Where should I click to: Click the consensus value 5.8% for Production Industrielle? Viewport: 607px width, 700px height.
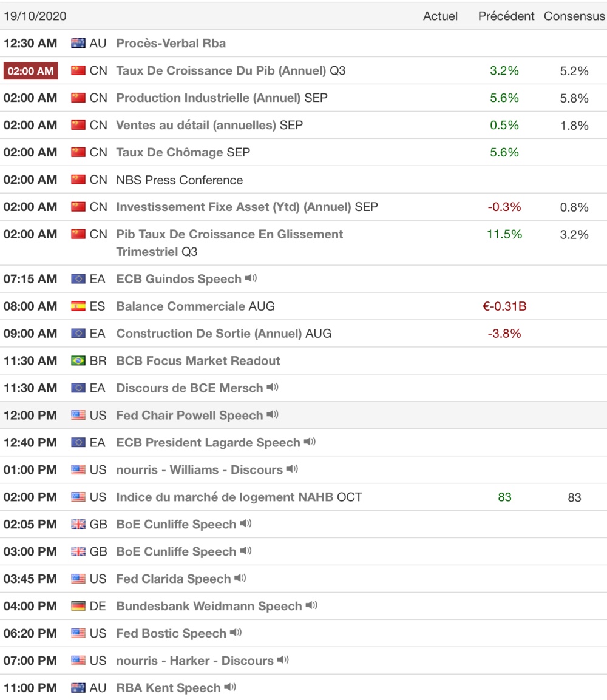(x=574, y=98)
